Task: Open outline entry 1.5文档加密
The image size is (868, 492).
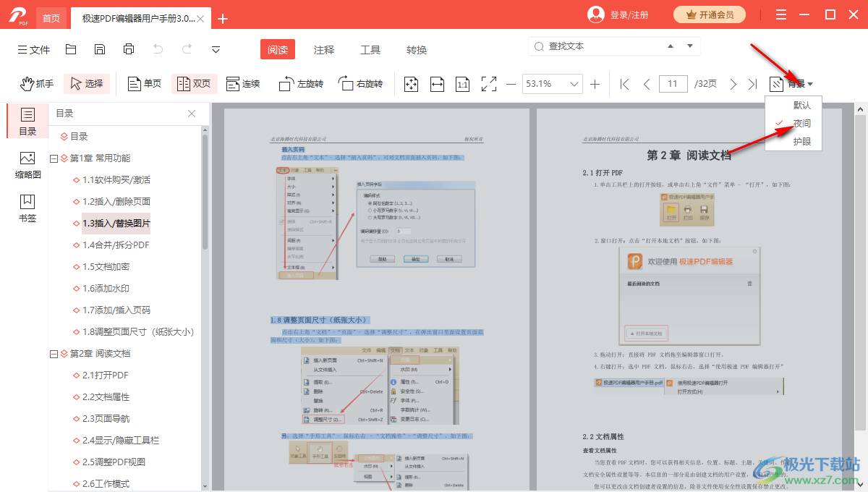Action: click(106, 267)
